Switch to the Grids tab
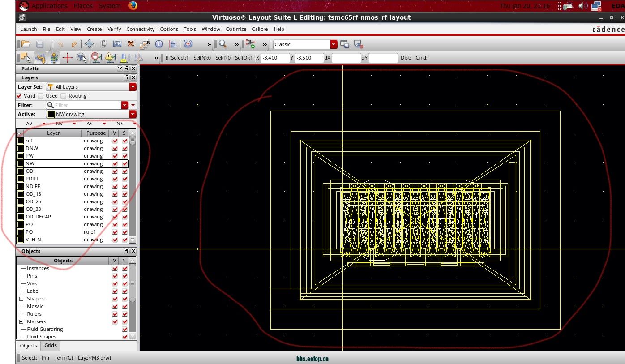This screenshot has width=625, height=364. 51,345
